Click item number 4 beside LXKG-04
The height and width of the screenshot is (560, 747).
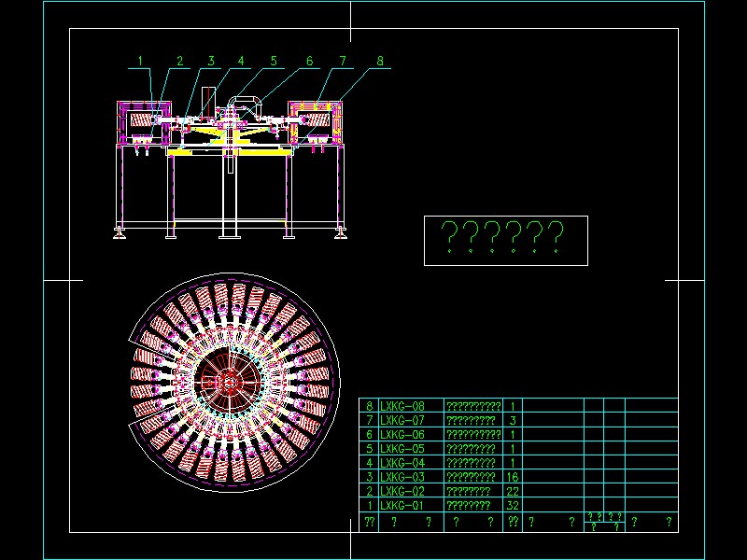tap(369, 463)
